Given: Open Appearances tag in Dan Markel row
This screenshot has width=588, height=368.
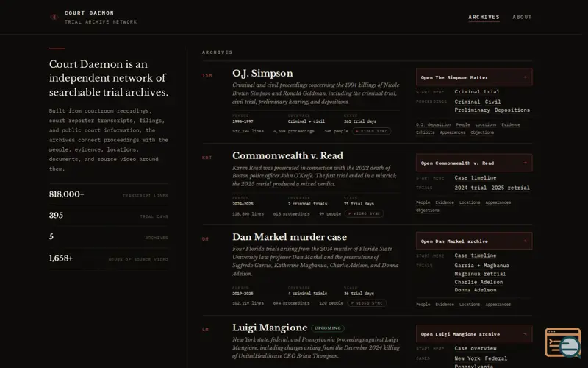Looking at the screenshot, I should pyautogui.click(x=498, y=305).
